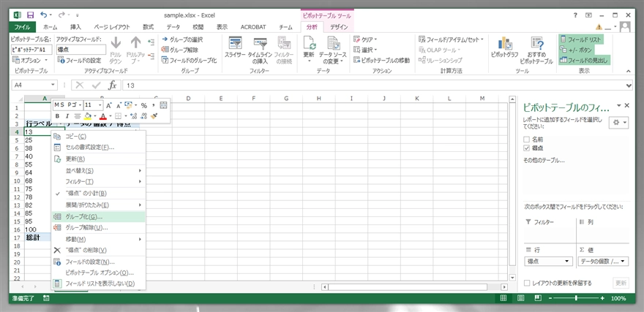This screenshot has width=644, height=312.
Task: Click Group Field (フィールドのグループ化) in ribbon
Action: click(190, 60)
